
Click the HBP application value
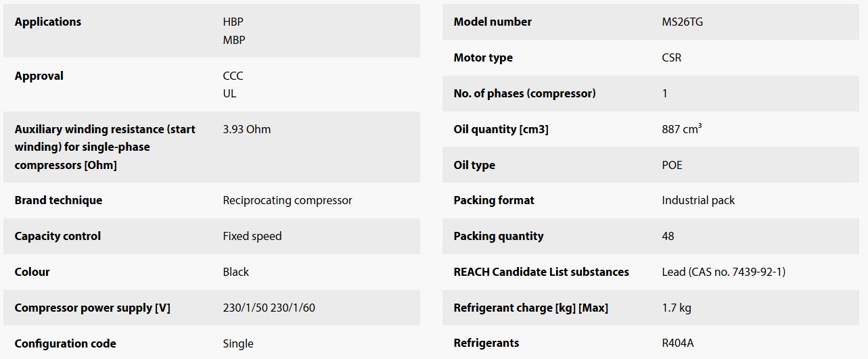(233, 22)
